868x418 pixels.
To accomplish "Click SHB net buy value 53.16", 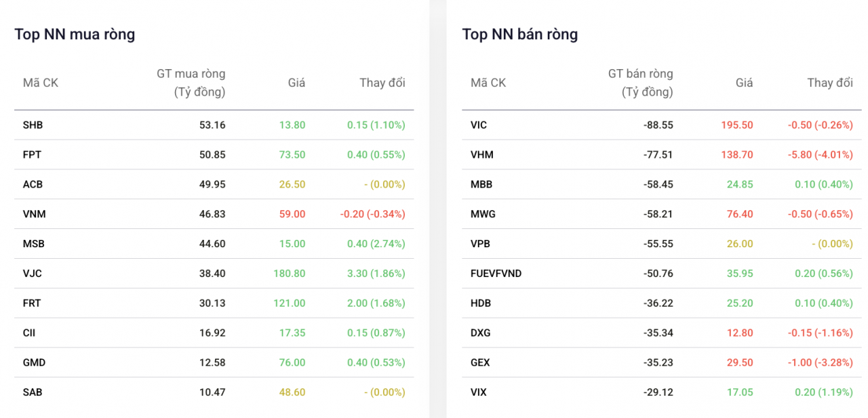I will click(212, 125).
